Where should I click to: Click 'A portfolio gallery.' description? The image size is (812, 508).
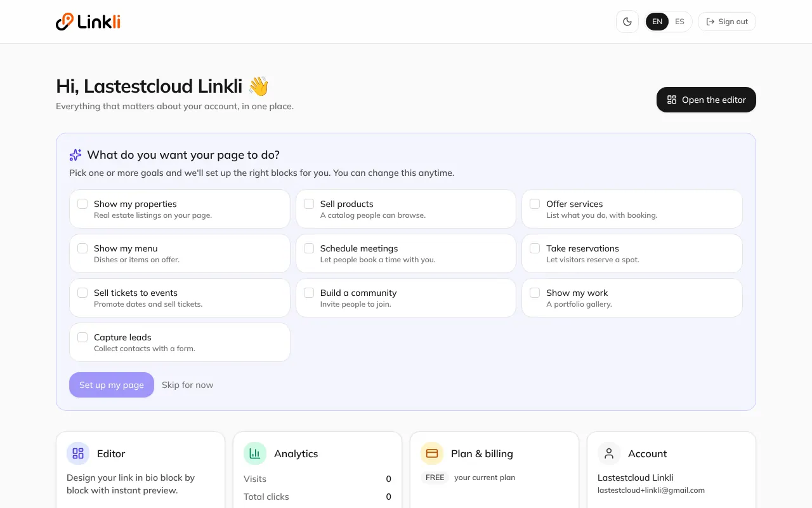tap(579, 304)
